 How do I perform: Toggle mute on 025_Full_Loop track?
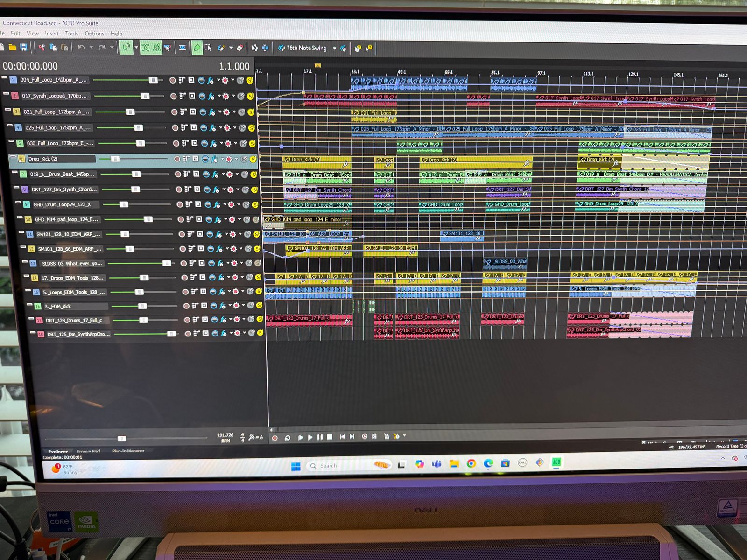pos(243,128)
